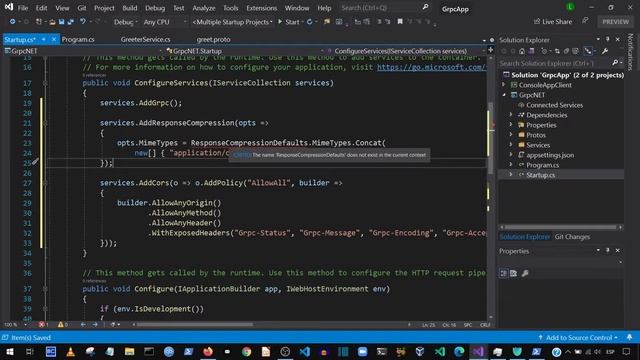Open the File menu
The image size is (640, 360).
tap(23, 8)
